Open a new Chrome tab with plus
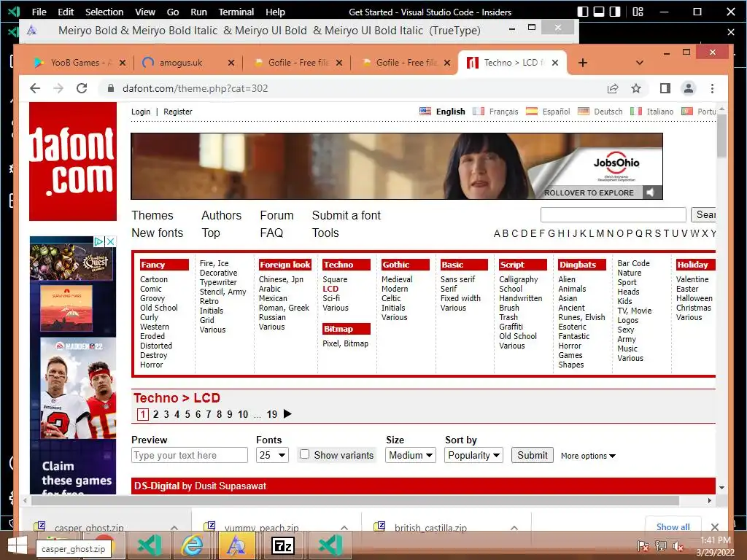 coord(583,63)
